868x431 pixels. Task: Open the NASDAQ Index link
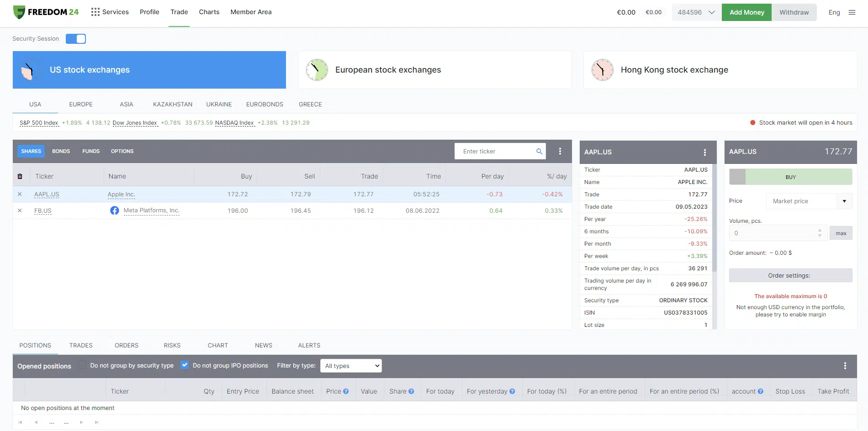(x=235, y=123)
